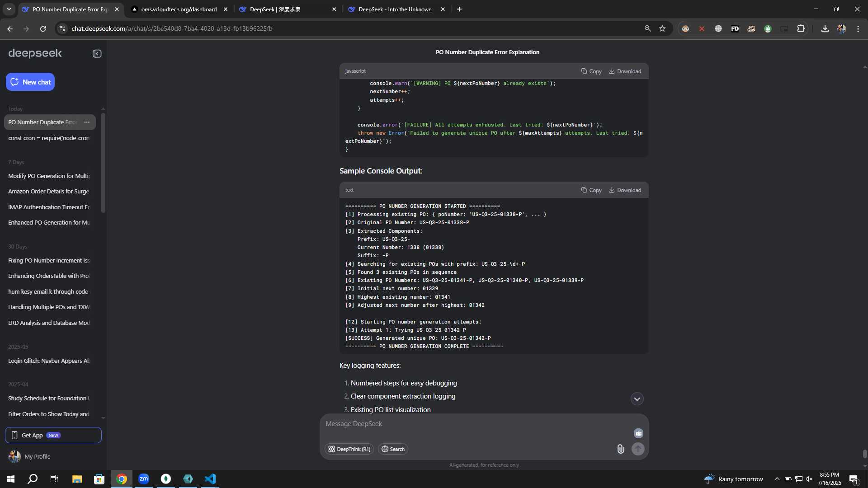Show hidden system tray icons
The width and height of the screenshot is (868, 488).
pos(777,479)
